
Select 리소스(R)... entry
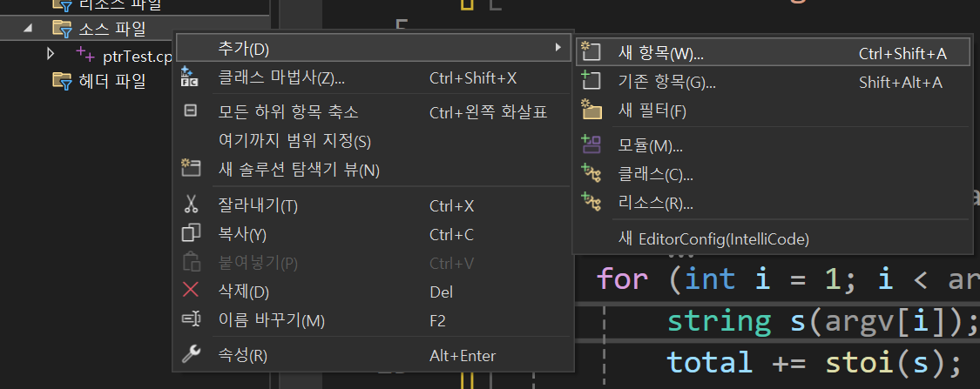[x=774, y=203]
